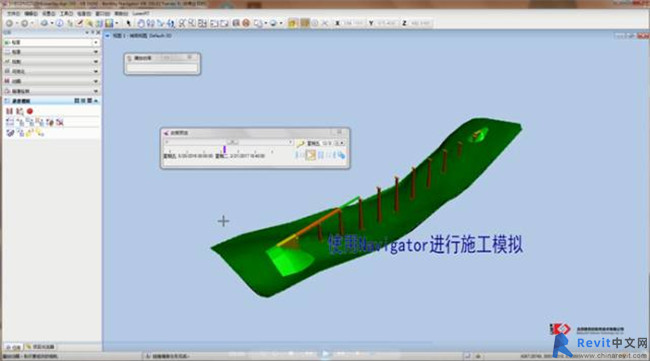Open the third (设置) Settings menu
Image resolution: width=650 pixels, height=361 pixels.
pos(49,14)
